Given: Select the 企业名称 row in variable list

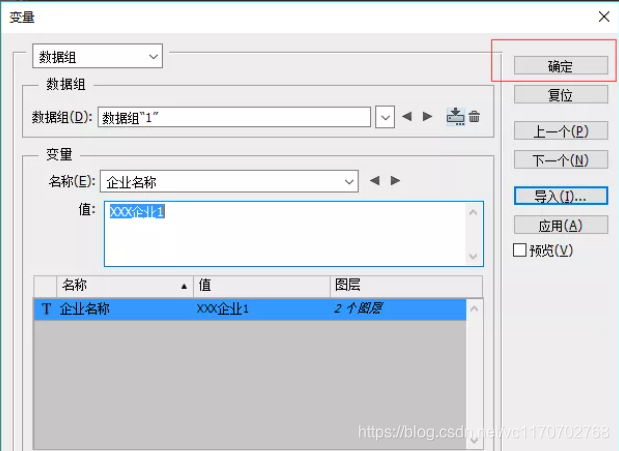Looking at the screenshot, I should [250, 309].
